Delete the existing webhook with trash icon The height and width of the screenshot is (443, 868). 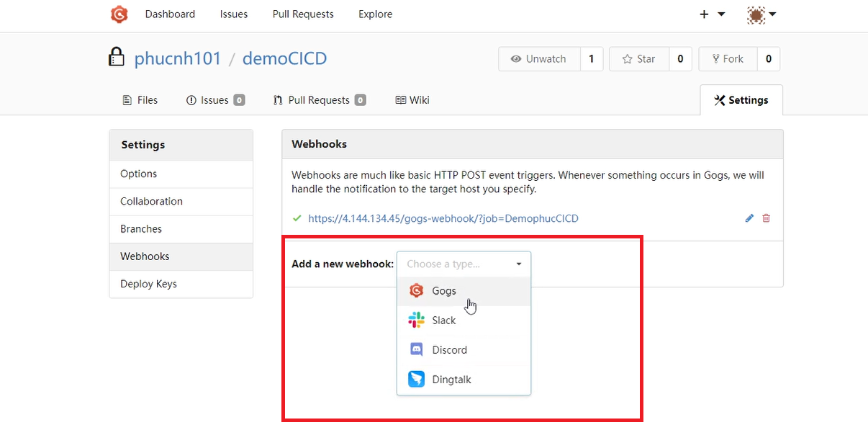click(766, 218)
